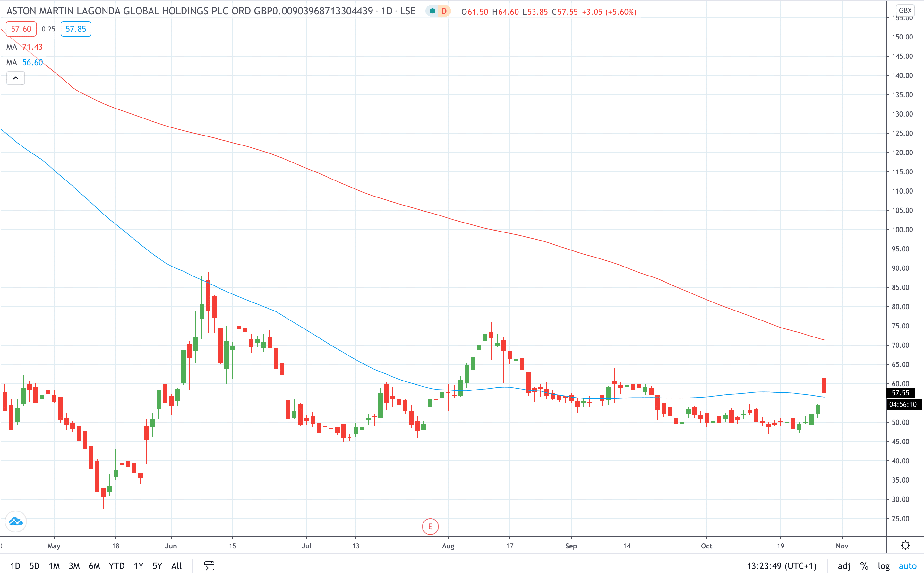Click the Oct label on time axis

707,546
